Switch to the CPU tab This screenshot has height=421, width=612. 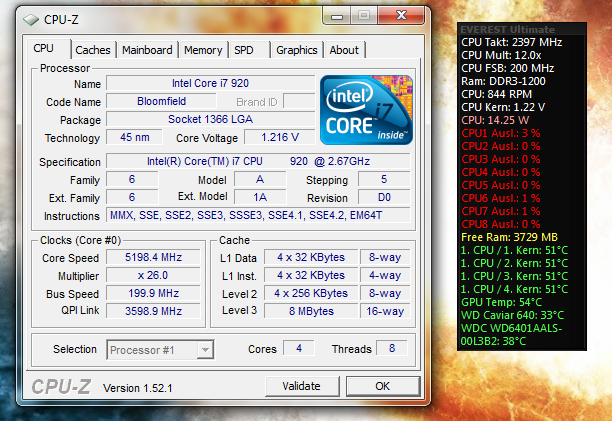click(x=43, y=48)
